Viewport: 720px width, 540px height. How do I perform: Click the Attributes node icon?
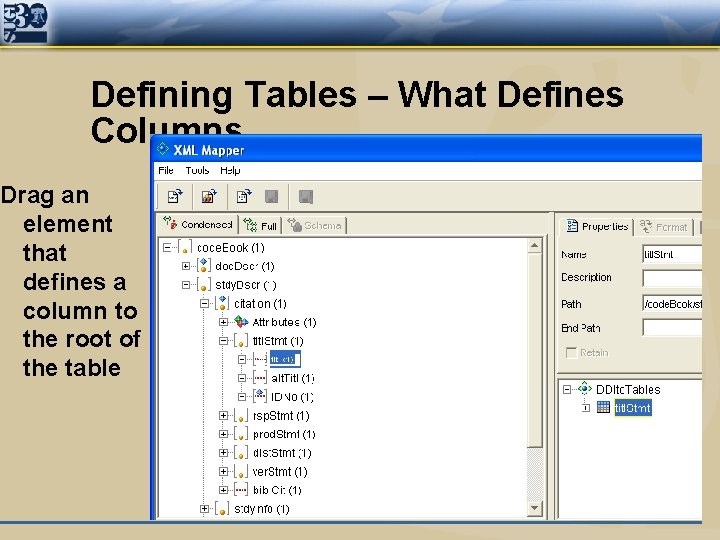coord(241,322)
